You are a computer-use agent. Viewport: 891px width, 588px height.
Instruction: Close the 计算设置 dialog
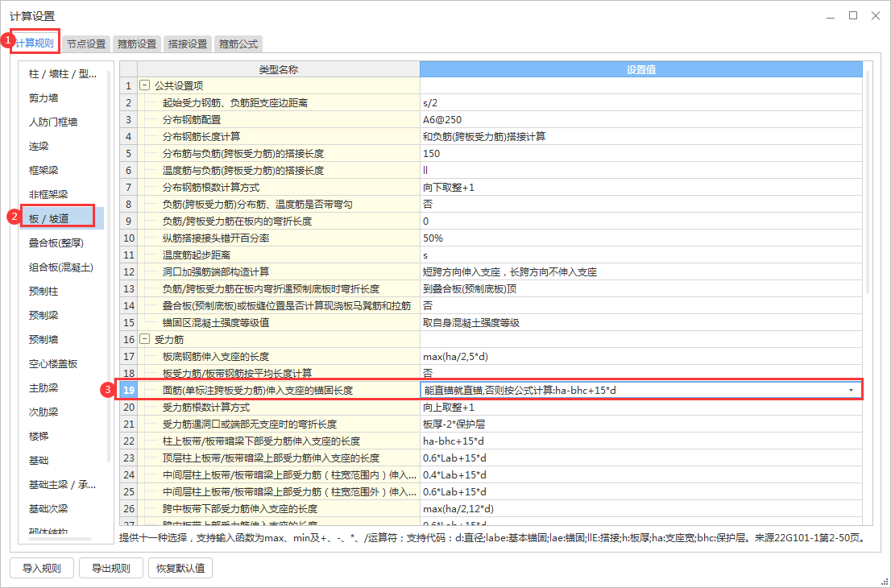876,16
